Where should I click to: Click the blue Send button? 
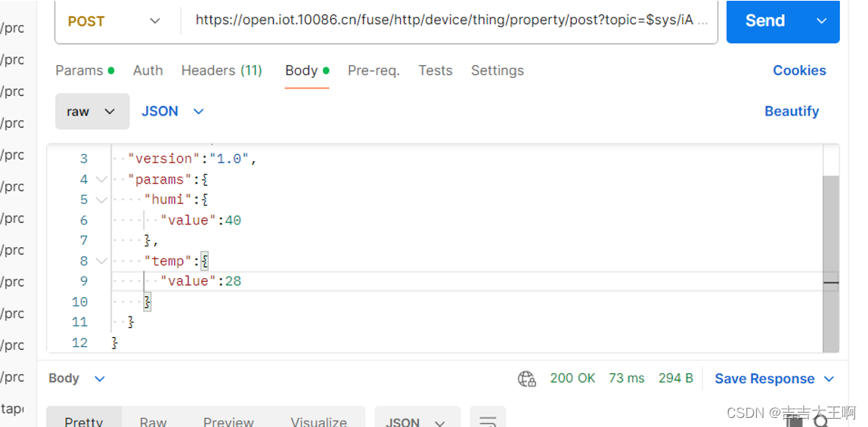(766, 21)
